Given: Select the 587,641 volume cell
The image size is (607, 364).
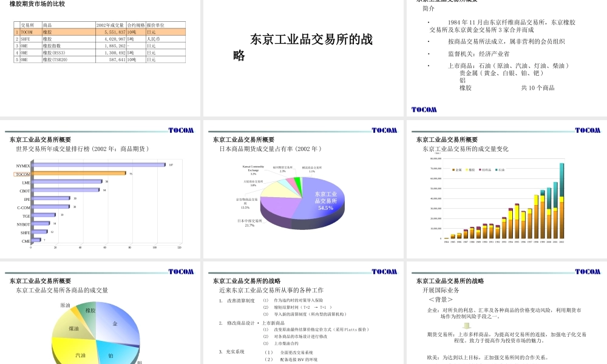Looking at the screenshot, I should [110, 59].
